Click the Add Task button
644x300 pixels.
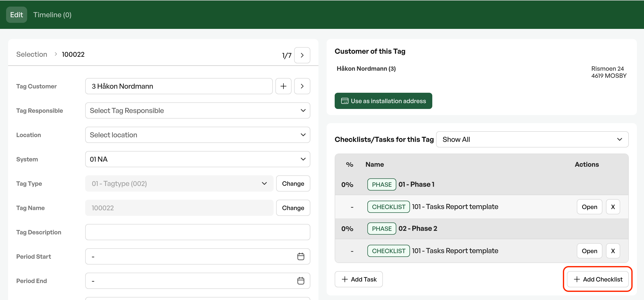pos(359,279)
